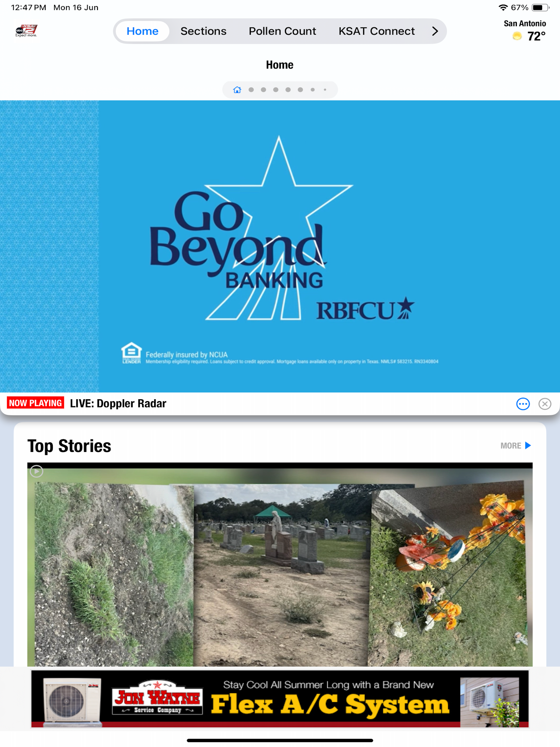Open the cemetery top story thumbnail

tap(280, 565)
